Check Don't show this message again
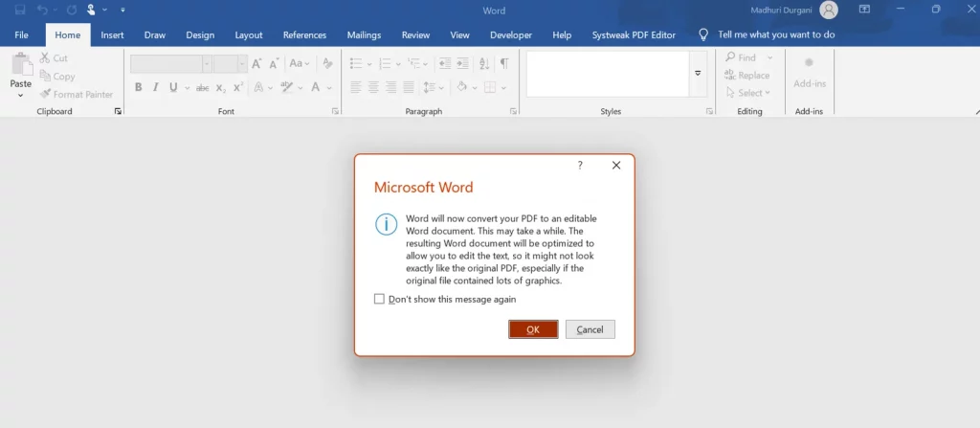 click(x=379, y=299)
